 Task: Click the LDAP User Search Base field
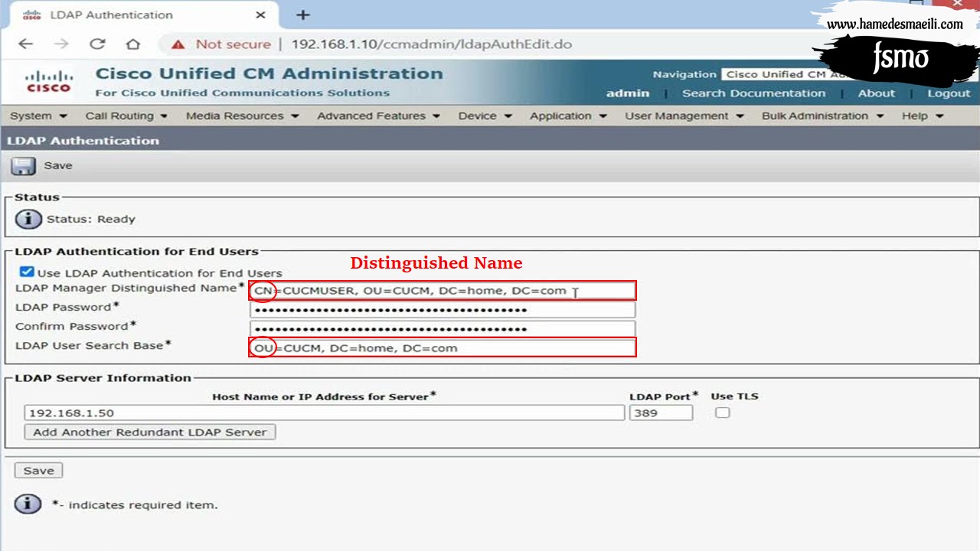(x=443, y=347)
